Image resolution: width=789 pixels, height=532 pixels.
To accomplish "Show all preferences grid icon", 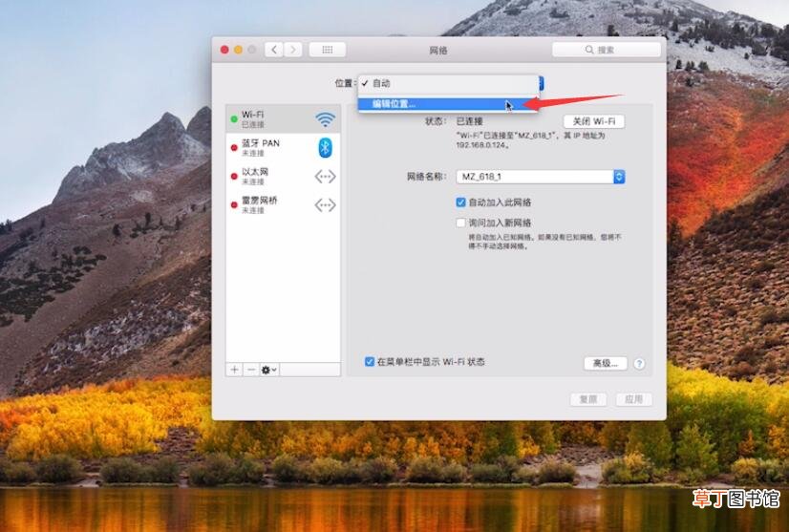I will point(327,50).
